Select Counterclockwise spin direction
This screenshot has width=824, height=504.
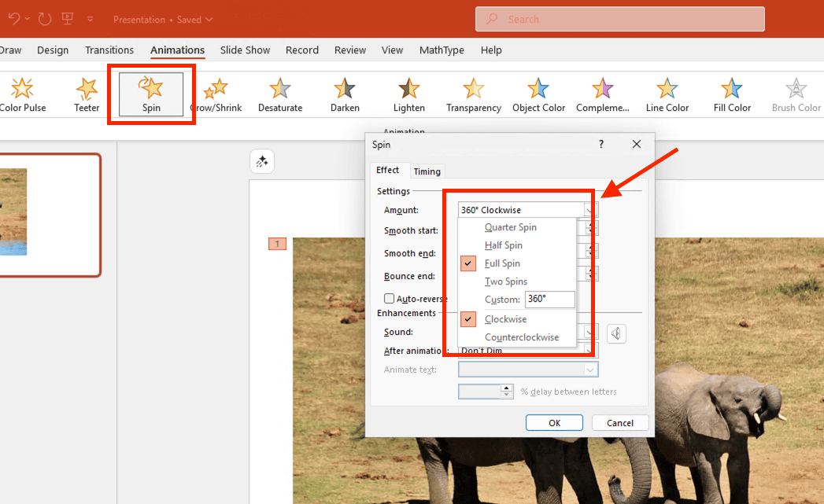click(521, 337)
